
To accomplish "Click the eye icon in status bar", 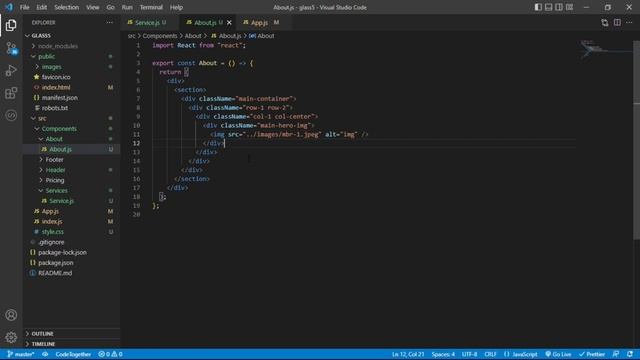I will pyautogui.click(x=45, y=354).
